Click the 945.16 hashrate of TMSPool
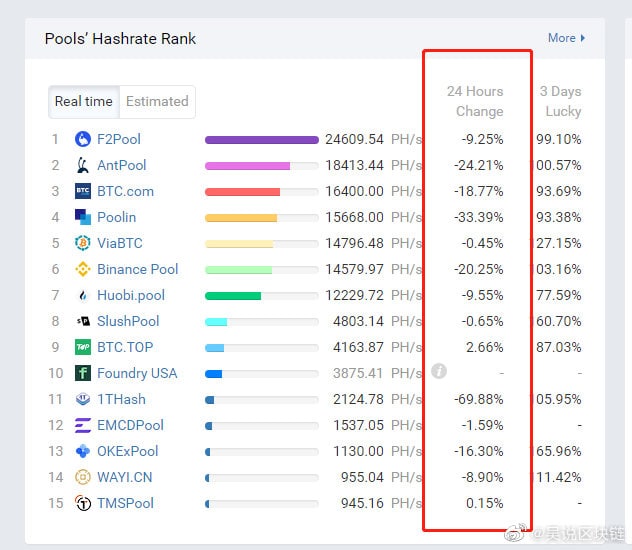 click(x=362, y=503)
